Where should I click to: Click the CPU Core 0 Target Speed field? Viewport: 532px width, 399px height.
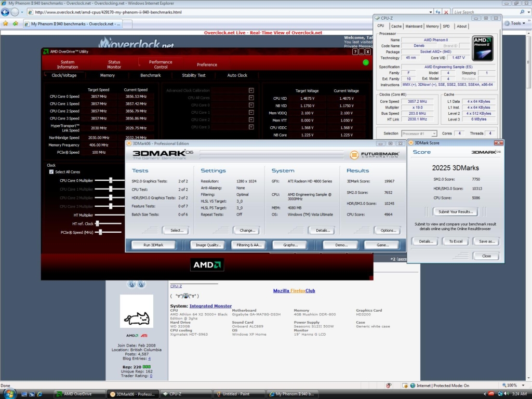pos(99,96)
